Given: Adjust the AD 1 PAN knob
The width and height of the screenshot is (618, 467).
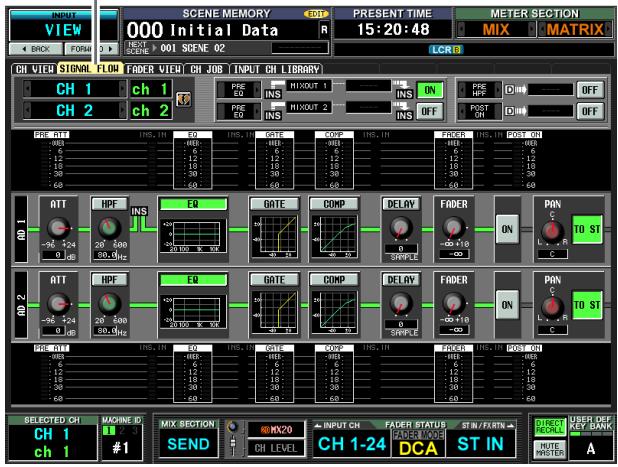Looking at the screenshot, I should [552, 231].
